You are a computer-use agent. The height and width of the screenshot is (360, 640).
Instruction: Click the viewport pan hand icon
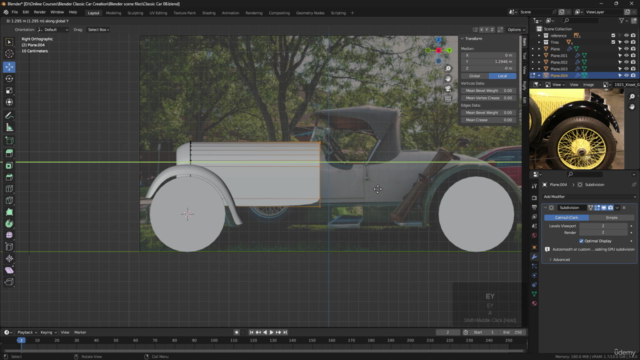point(448,78)
